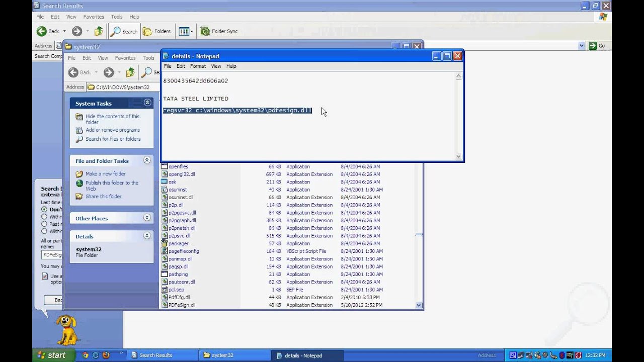This screenshot has height=362, width=644.
Task: Click Search magnifier in system32 window toolbar
Action: (x=147, y=72)
